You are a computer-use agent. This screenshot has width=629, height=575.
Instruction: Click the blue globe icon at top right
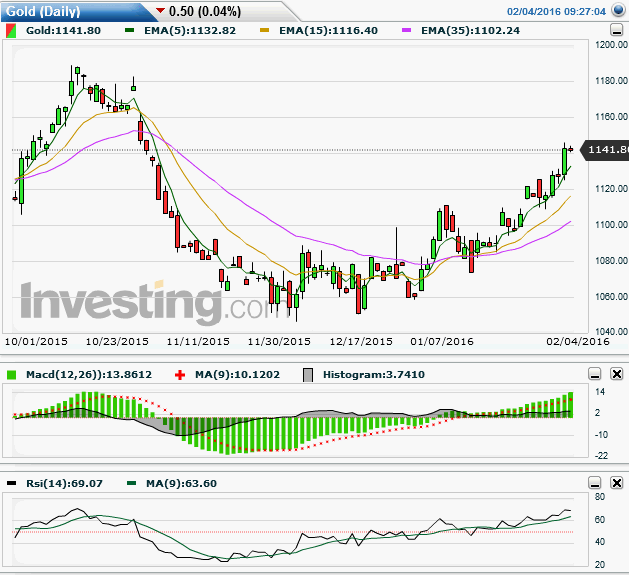[619, 10]
